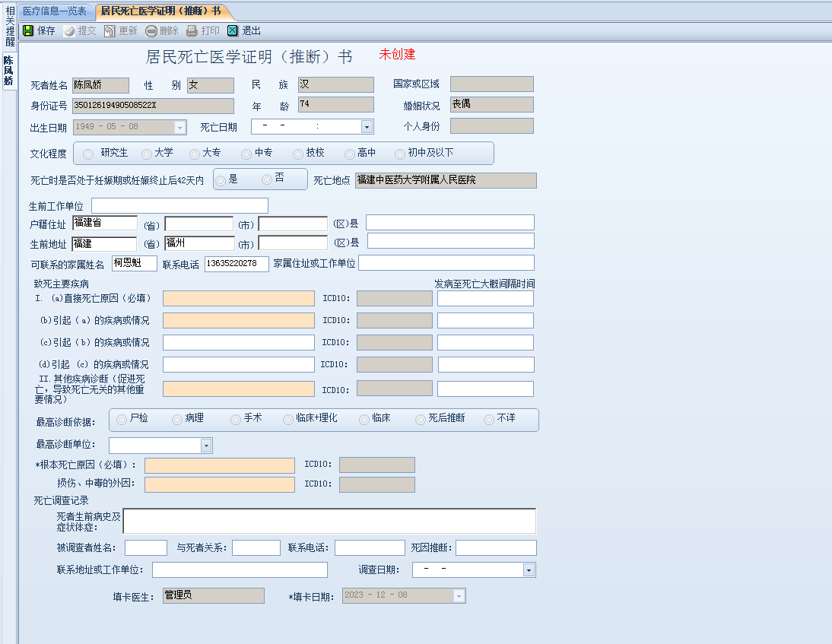Click the 户籍住址 district input field

(293, 224)
